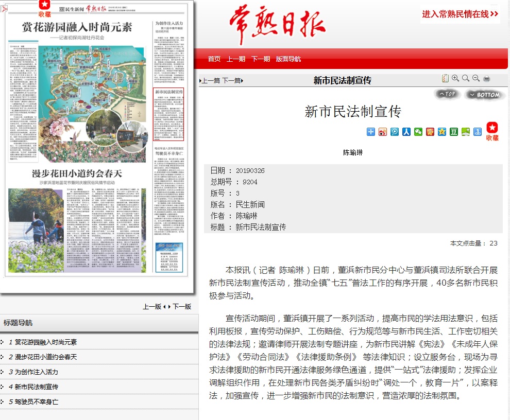The height and width of the screenshot is (420, 510).
Task: Click the zoom-in magnifier icon
Action: (x=455, y=78)
